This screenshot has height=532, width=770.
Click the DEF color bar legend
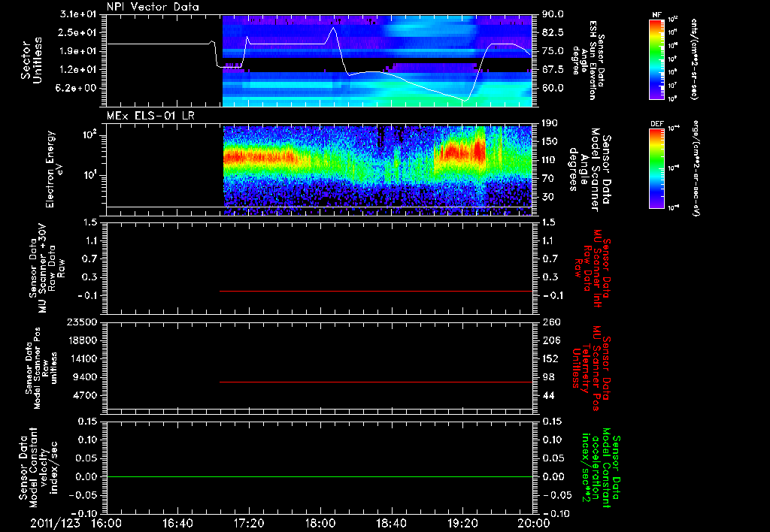pos(657,168)
